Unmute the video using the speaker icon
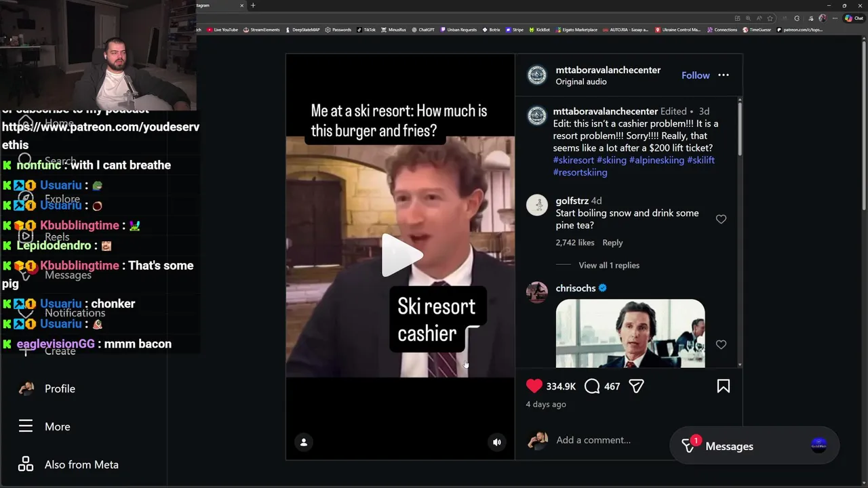The height and width of the screenshot is (488, 868). coord(497,442)
